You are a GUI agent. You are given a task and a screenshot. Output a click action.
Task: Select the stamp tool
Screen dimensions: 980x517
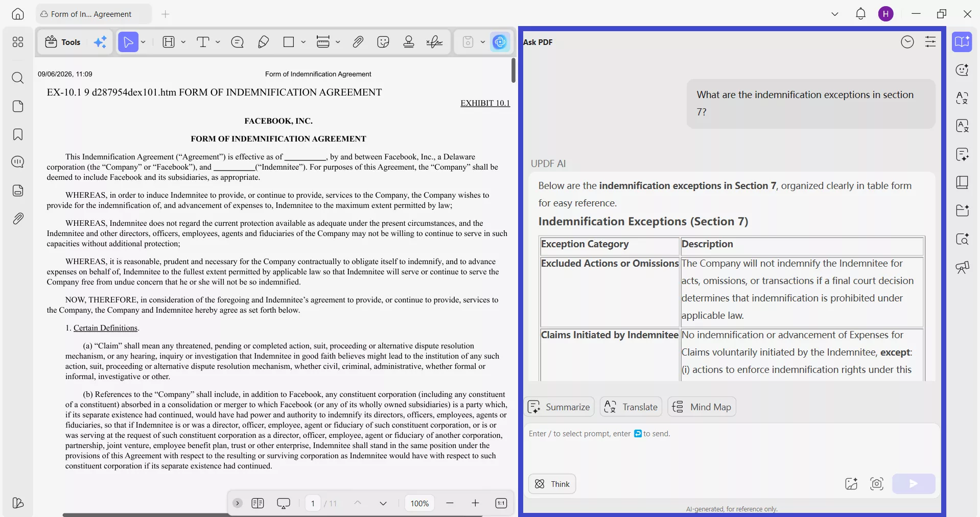tap(409, 42)
